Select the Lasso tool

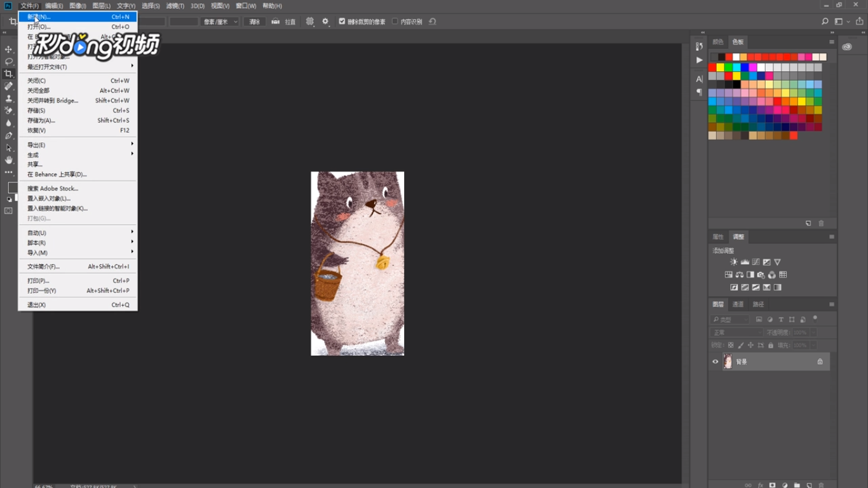click(9, 62)
